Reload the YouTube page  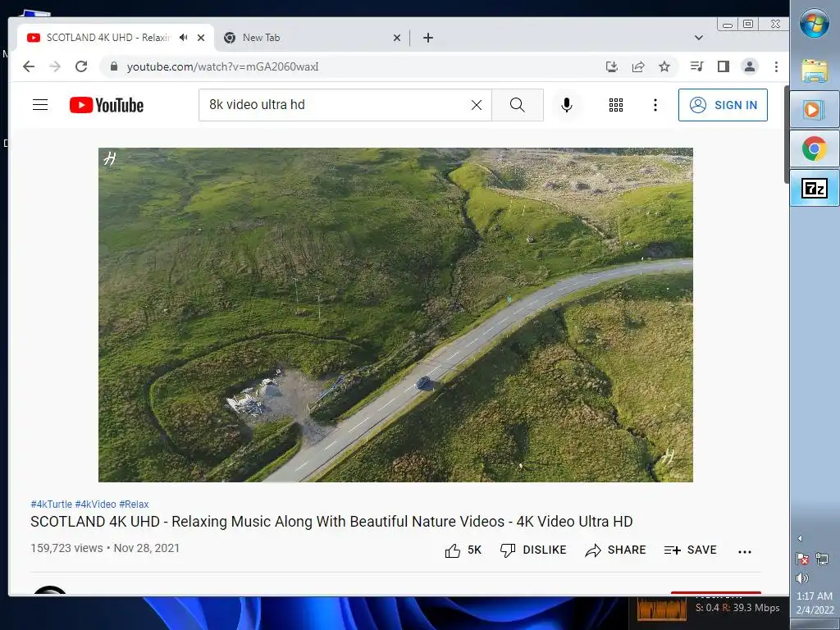81,66
